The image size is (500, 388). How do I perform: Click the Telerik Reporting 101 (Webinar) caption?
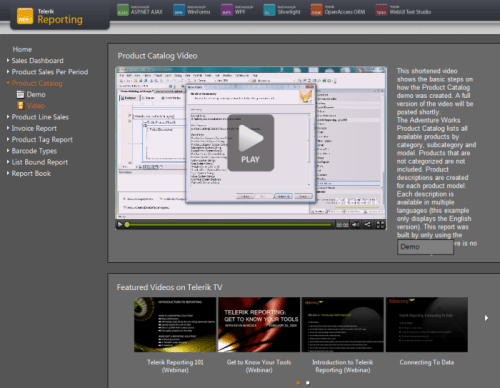pyautogui.click(x=175, y=366)
